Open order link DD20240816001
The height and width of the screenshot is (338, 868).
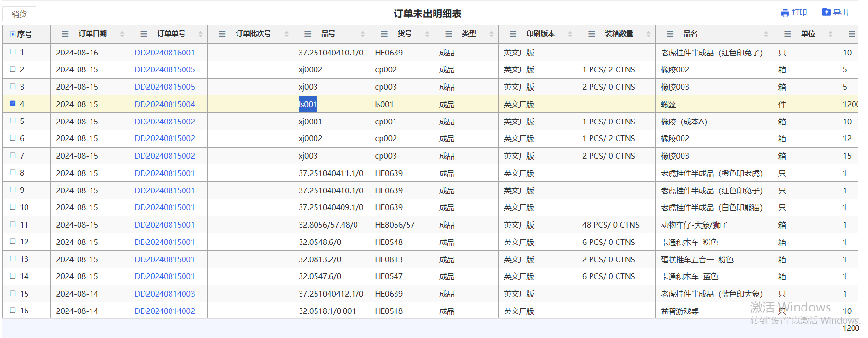(165, 53)
